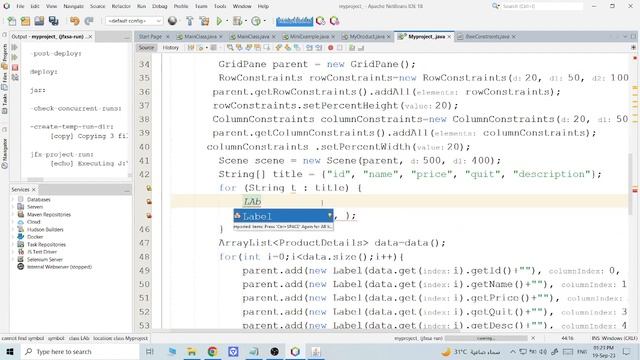Minimize the Output panel
This screenshot has width=640, height=360.
[x=127, y=37]
